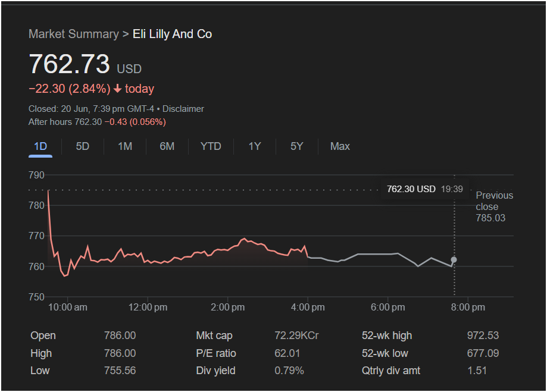Click the red down arrow icon
Image resolution: width=547 pixels, height=392 pixels.
click(118, 89)
